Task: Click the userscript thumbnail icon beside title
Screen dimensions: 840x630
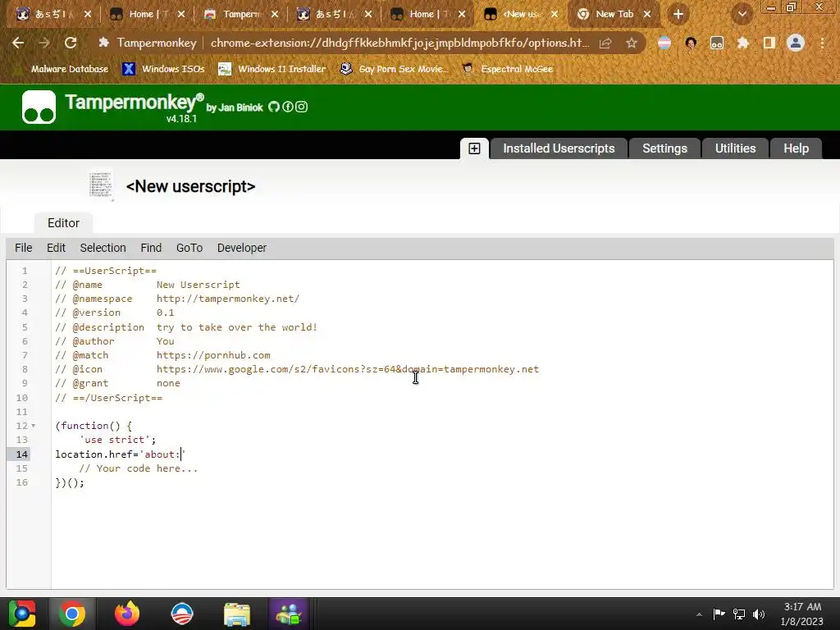Action: pos(101,185)
